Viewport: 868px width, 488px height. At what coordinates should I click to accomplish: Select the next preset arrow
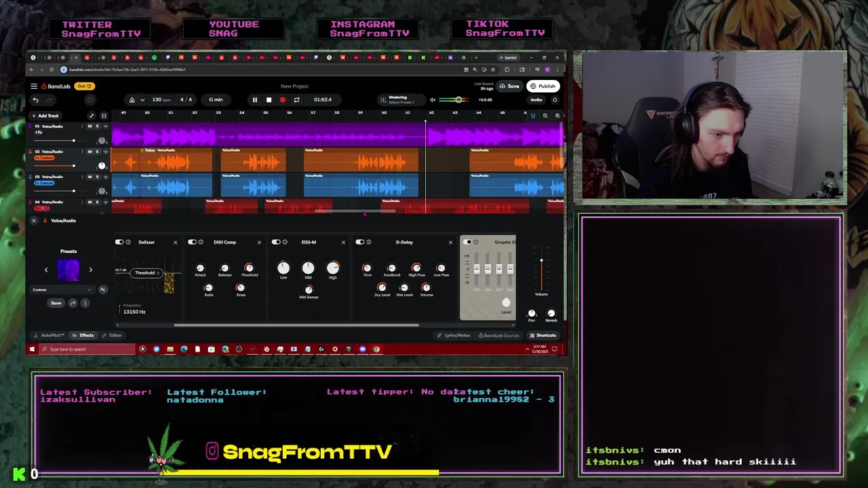(x=90, y=270)
